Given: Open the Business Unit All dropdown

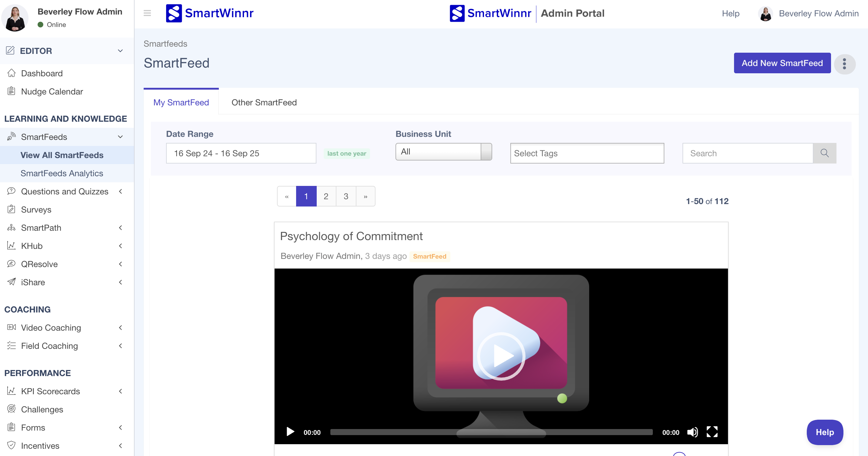Looking at the screenshot, I should pyautogui.click(x=443, y=152).
